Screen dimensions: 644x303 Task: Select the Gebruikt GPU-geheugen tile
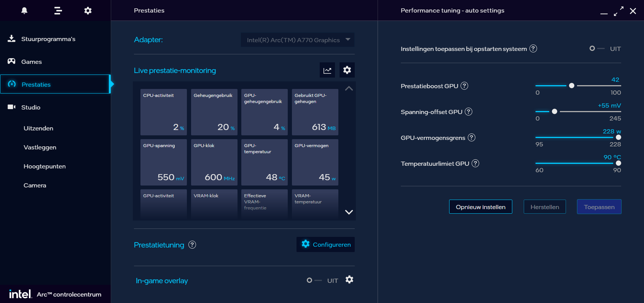click(x=315, y=112)
